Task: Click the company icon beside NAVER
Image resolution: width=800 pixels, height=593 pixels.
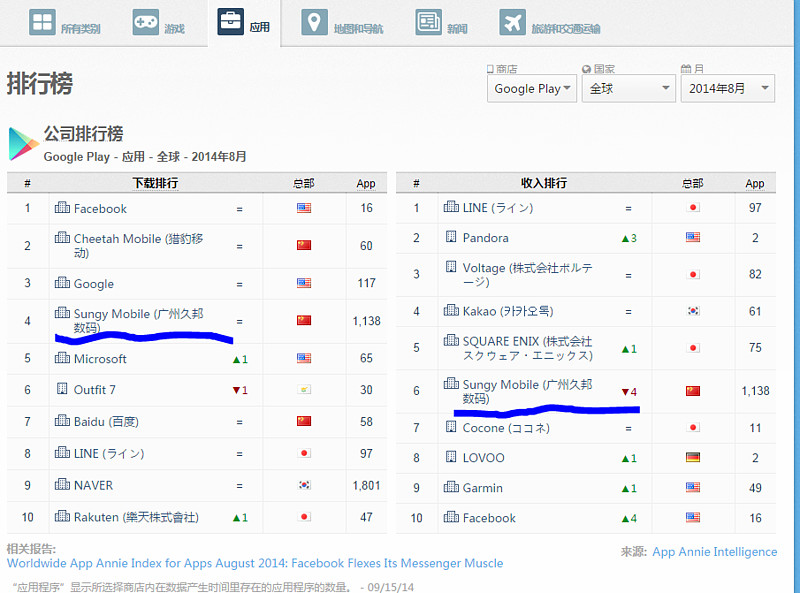Action: tap(62, 484)
